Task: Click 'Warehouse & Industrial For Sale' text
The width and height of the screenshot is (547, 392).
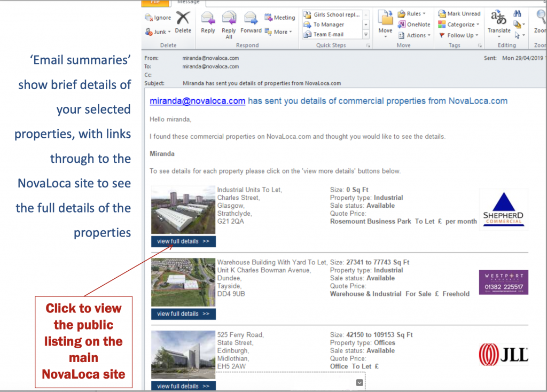Action: tap(380, 294)
